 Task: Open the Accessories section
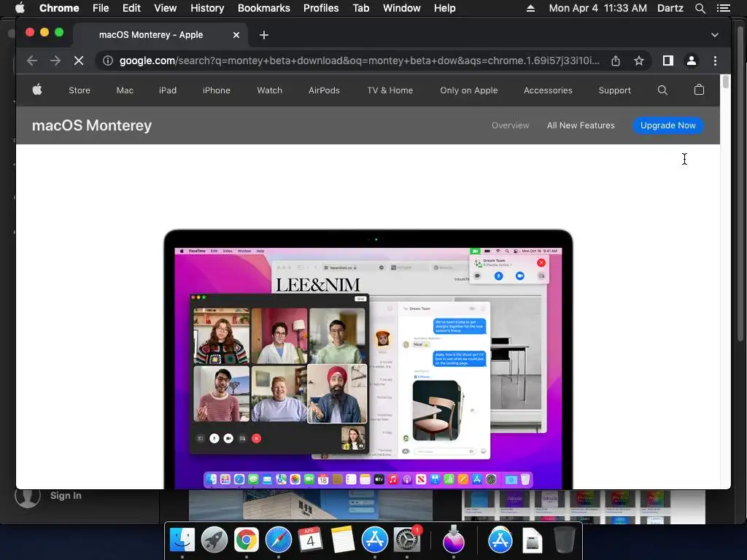pos(548,90)
